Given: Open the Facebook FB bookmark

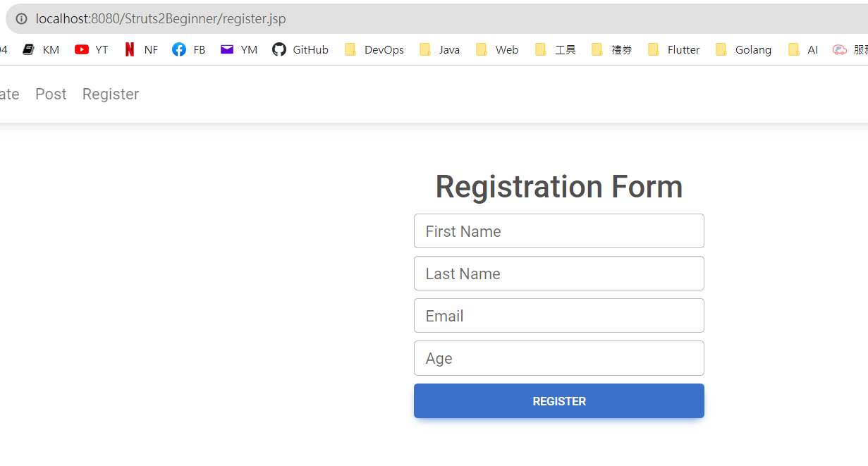Looking at the screenshot, I should (189, 49).
